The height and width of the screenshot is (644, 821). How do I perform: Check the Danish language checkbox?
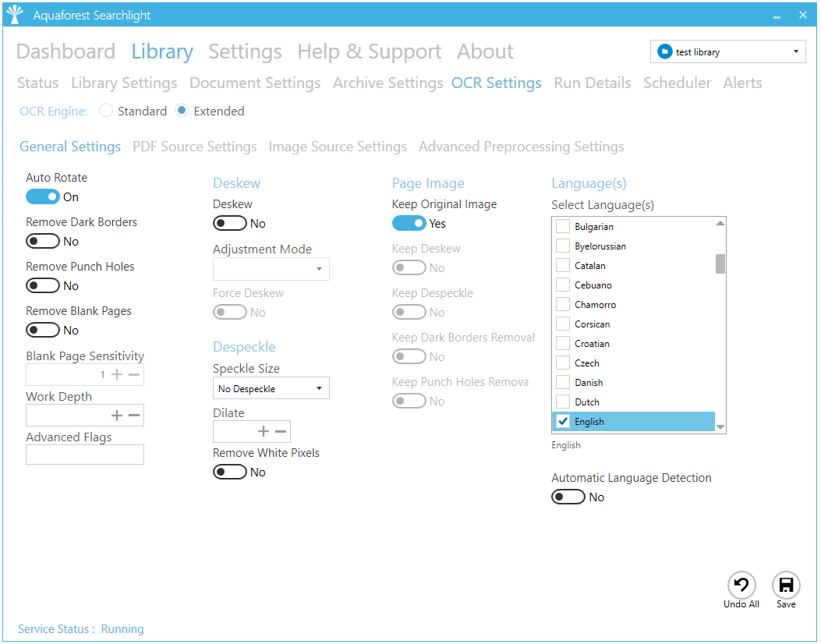pyautogui.click(x=562, y=383)
